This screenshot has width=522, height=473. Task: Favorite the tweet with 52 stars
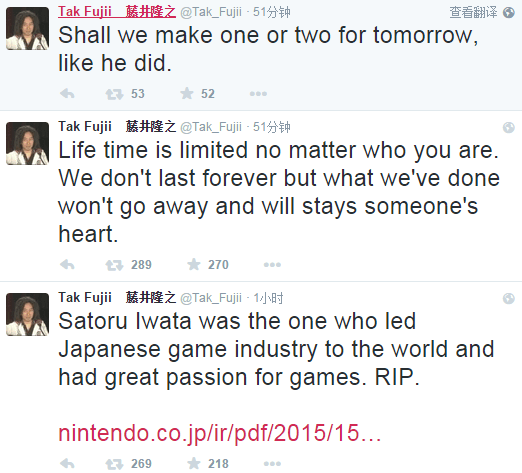(x=187, y=93)
